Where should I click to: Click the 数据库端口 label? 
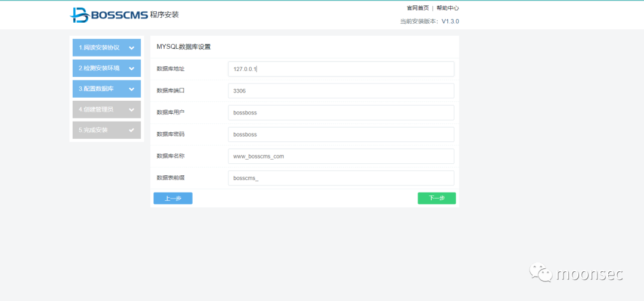coord(171,91)
